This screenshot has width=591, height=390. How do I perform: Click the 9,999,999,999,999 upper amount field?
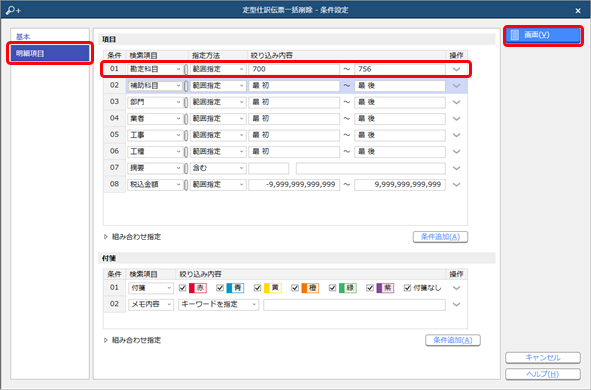400,185
